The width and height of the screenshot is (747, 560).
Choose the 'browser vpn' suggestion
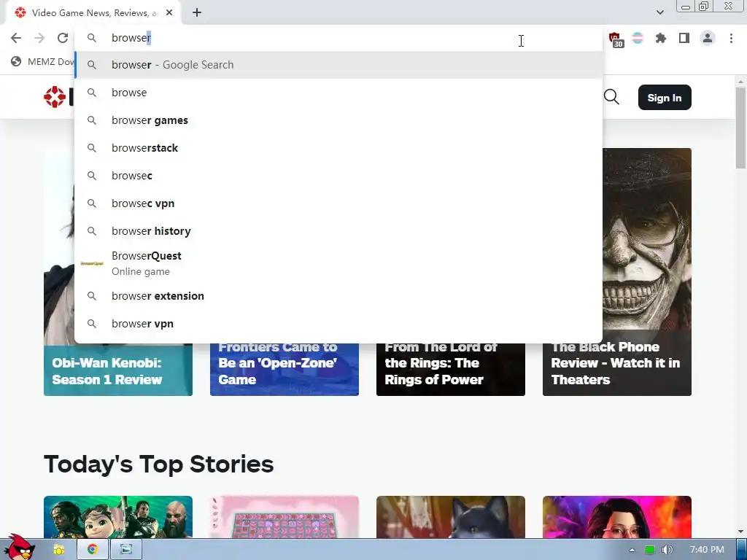point(338,323)
